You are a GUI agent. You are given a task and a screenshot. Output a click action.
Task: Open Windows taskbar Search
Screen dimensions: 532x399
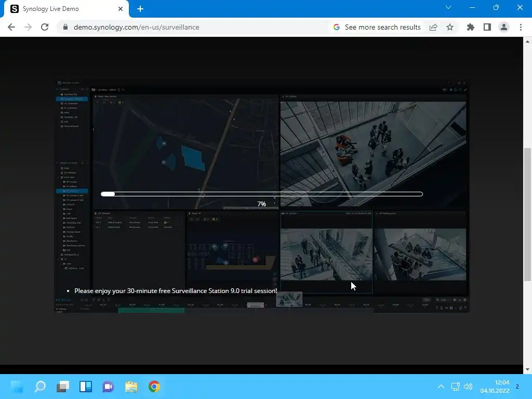[40, 387]
